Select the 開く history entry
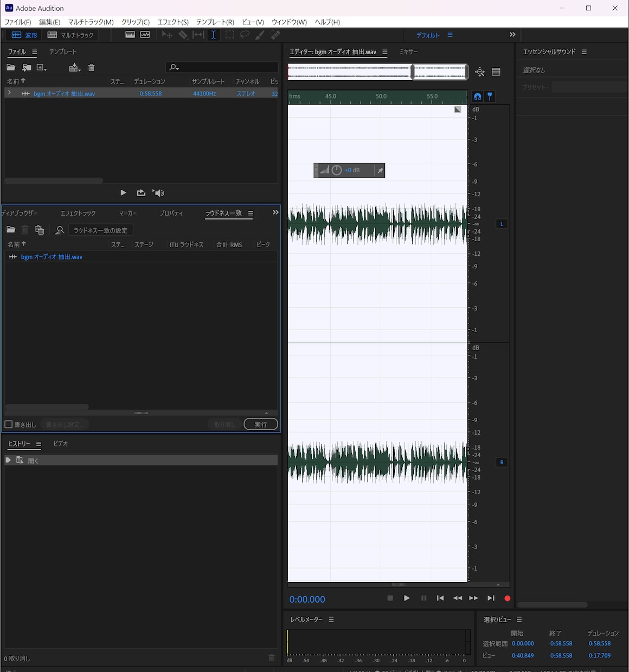The width and height of the screenshot is (629, 672). pos(141,460)
